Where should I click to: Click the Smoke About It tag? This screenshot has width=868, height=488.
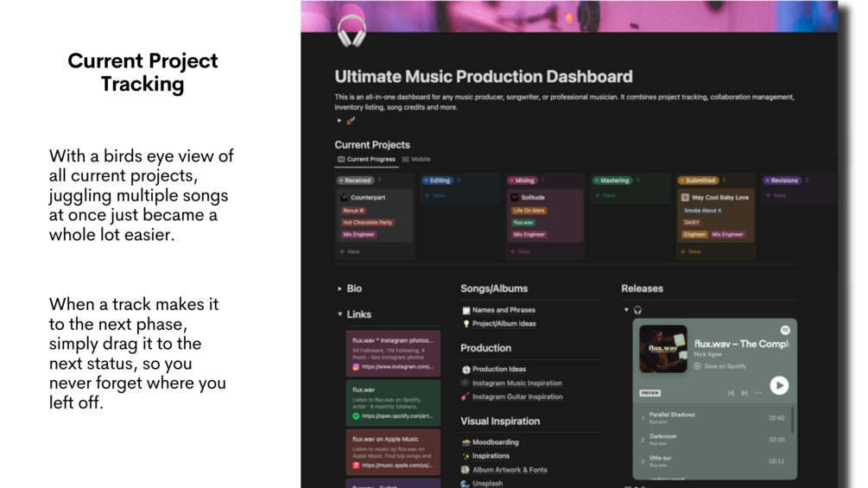click(702, 210)
